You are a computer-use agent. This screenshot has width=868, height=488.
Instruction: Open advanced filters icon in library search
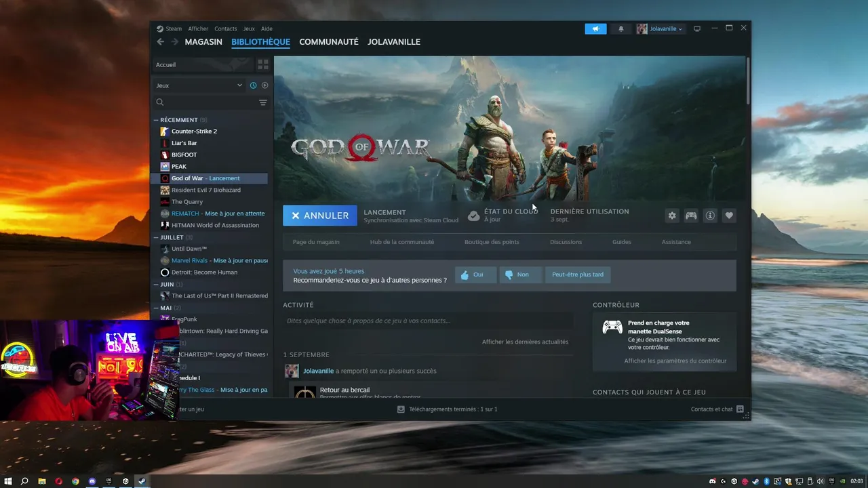coord(263,102)
